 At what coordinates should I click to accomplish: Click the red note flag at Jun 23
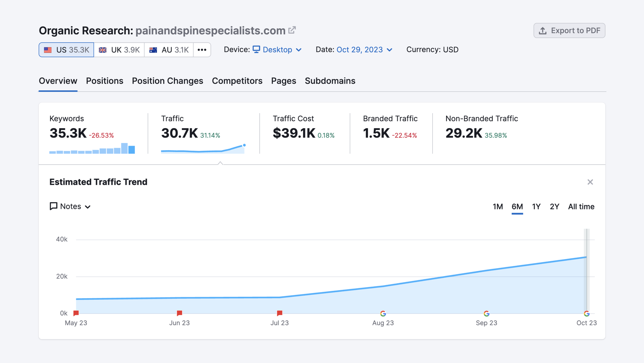pyautogui.click(x=179, y=313)
